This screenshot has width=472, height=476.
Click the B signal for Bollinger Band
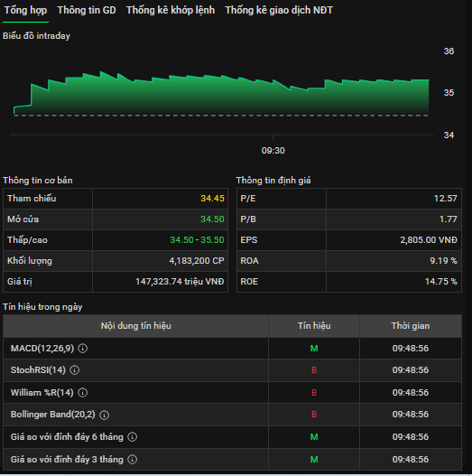[x=314, y=415]
